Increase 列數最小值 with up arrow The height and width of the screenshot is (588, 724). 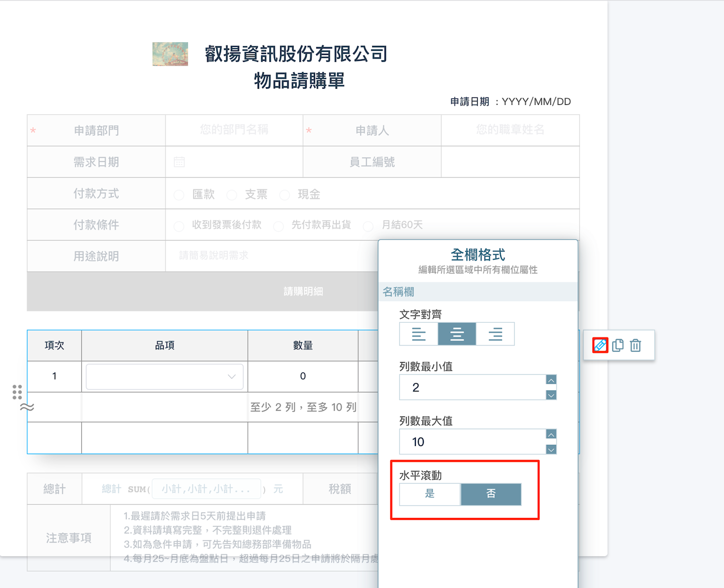pyautogui.click(x=551, y=380)
